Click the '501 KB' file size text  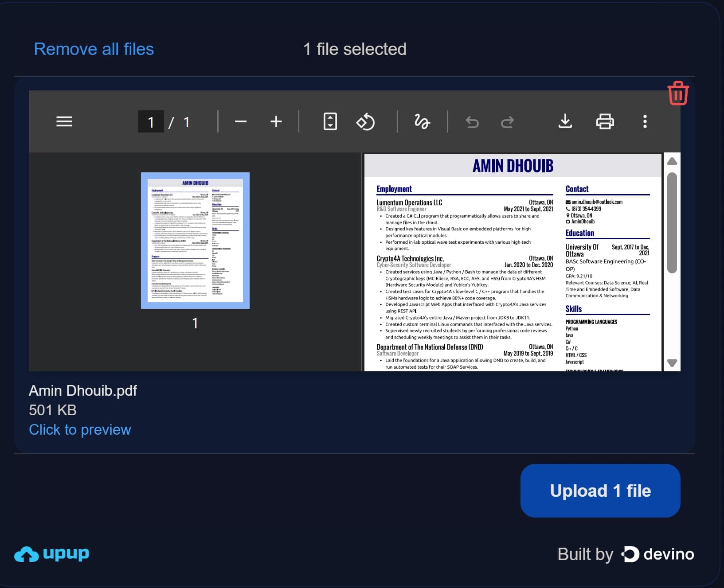pos(53,410)
